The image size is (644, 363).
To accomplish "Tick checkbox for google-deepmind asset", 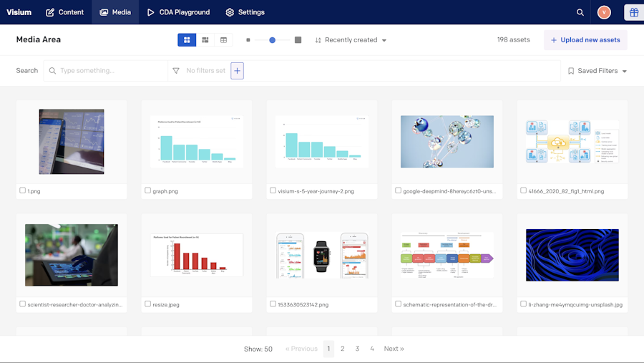I will pos(398,190).
